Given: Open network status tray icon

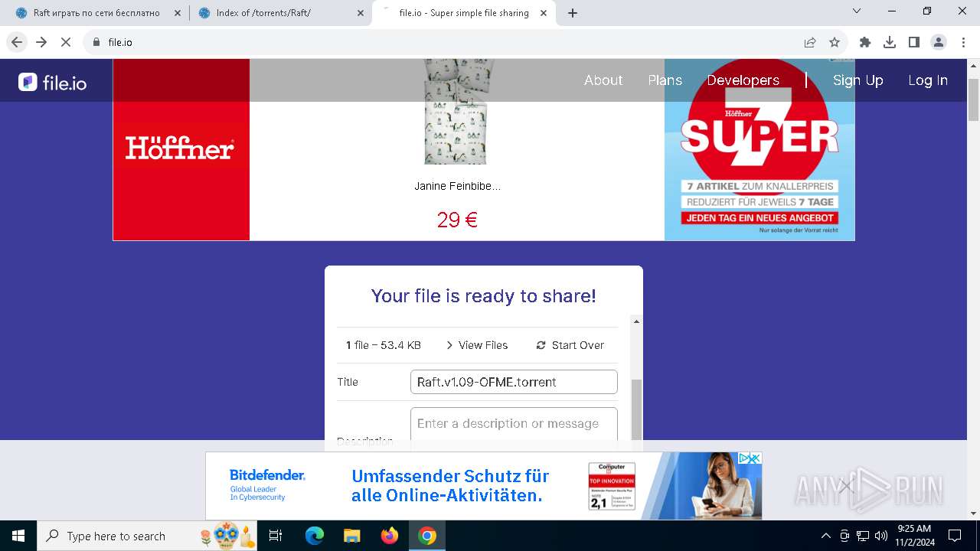Looking at the screenshot, I should point(863,536).
